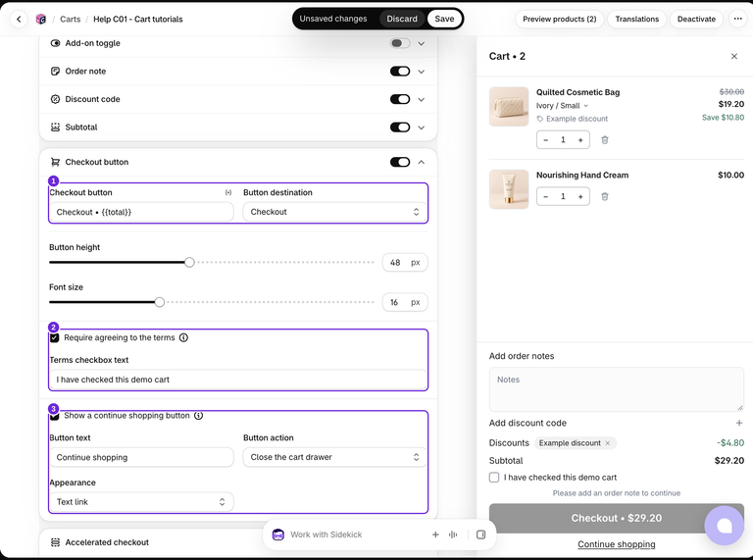
Task: Increase Nourishing Hand Cream quantity
Action: [x=580, y=196]
